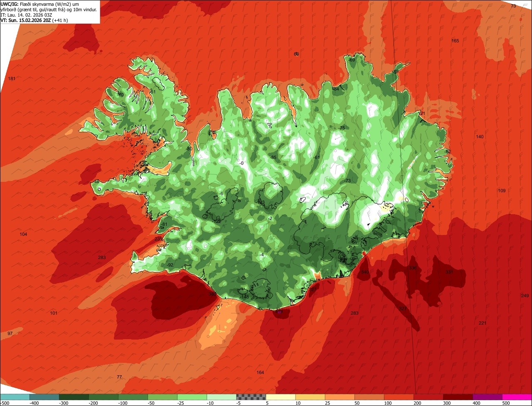Select the '-51' value in the Westfjords
The width and height of the screenshot is (532, 406).
pyautogui.click(x=152, y=92)
